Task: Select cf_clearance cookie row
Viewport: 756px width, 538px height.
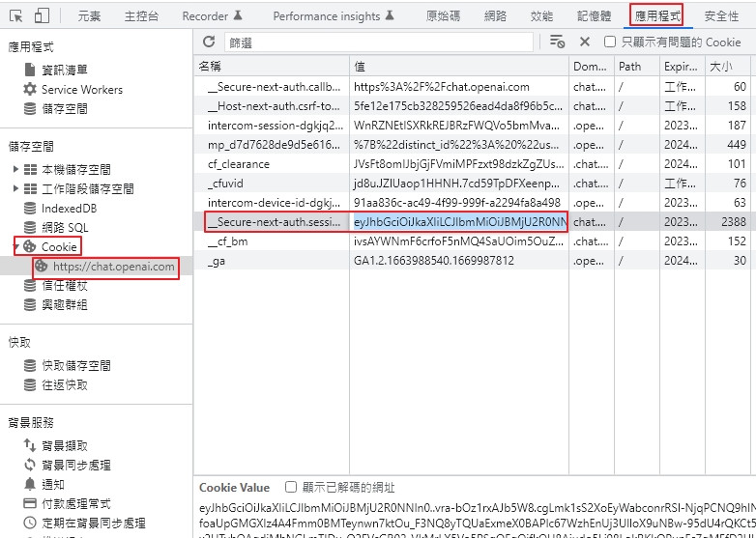Action: pos(473,164)
